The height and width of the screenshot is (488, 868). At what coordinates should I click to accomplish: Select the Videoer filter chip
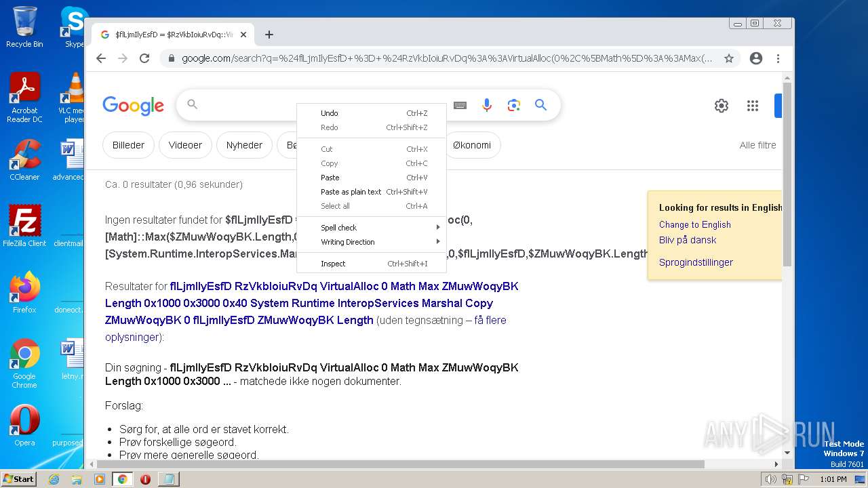click(185, 145)
